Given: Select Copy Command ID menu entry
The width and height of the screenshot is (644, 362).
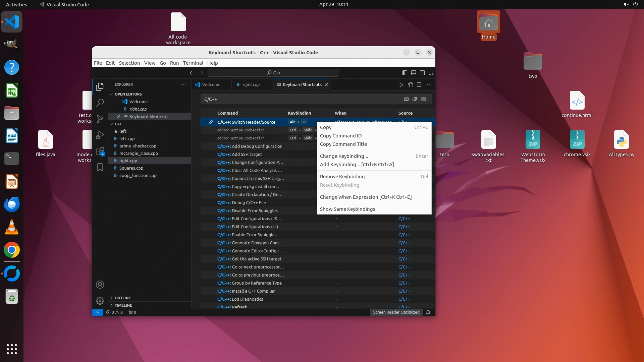Looking at the screenshot, I should pos(340,136).
